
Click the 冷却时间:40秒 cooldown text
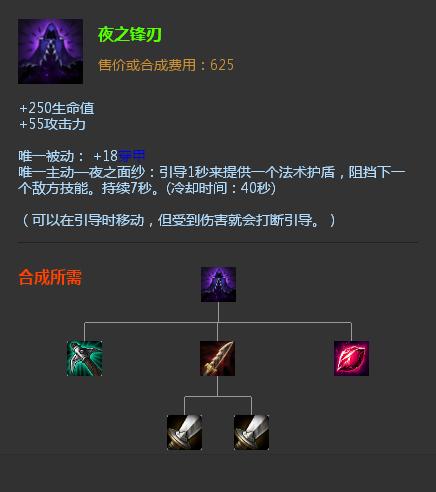coord(223,188)
